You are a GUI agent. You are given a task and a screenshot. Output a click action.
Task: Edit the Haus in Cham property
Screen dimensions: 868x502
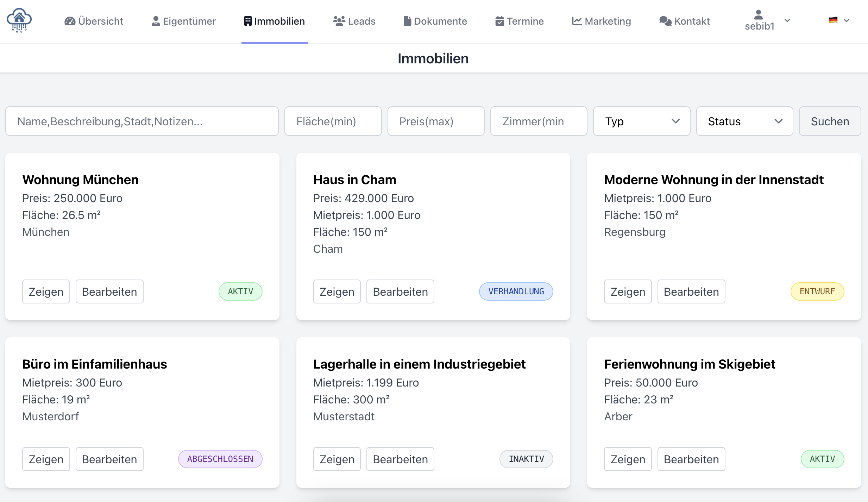click(400, 291)
